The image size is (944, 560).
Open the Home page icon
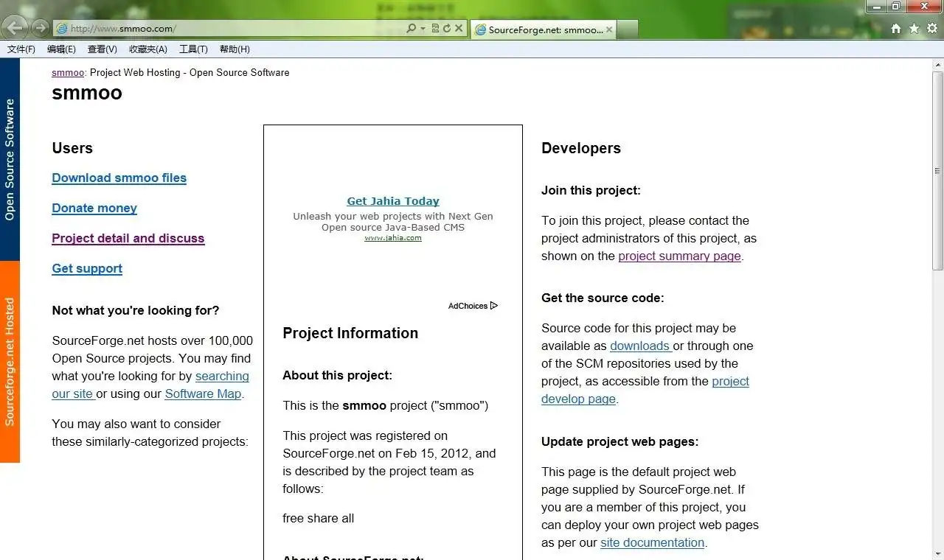pos(896,29)
